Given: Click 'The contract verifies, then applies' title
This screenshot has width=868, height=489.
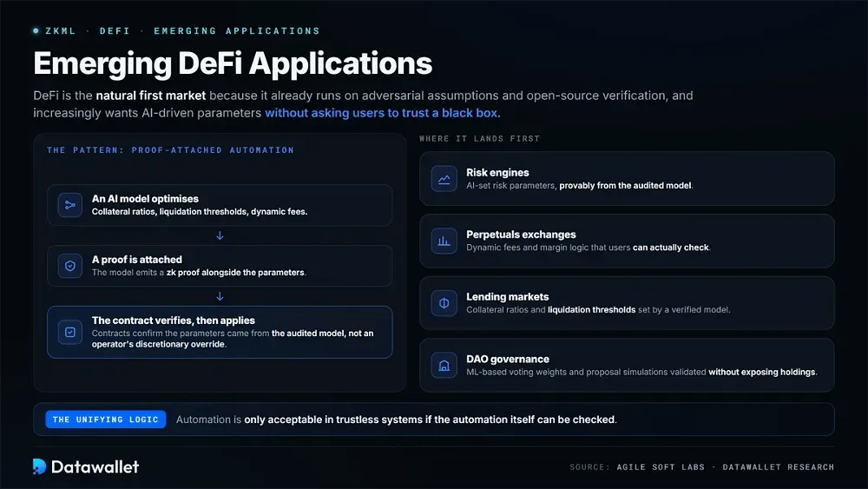Looking at the screenshot, I should pyautogui.click(x=174, y=320).
